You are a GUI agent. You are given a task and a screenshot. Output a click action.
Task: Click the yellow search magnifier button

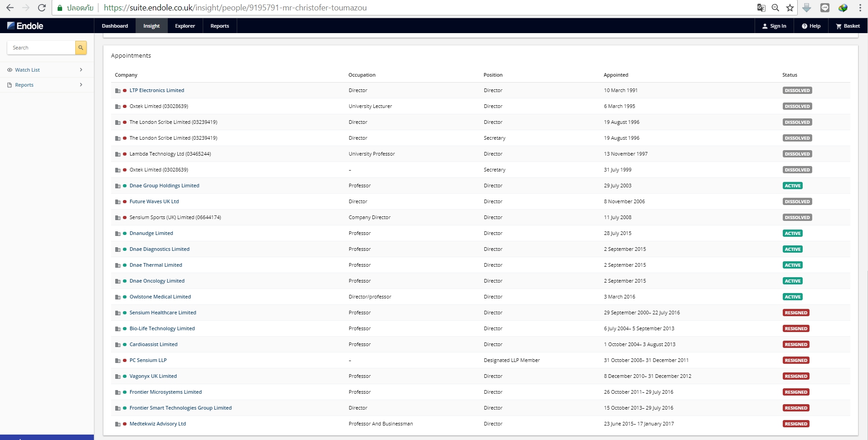coord(81,48)
